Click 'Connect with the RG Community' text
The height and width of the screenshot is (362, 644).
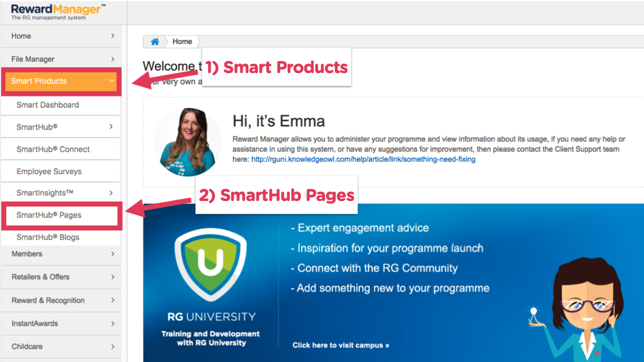coord(374,268)
